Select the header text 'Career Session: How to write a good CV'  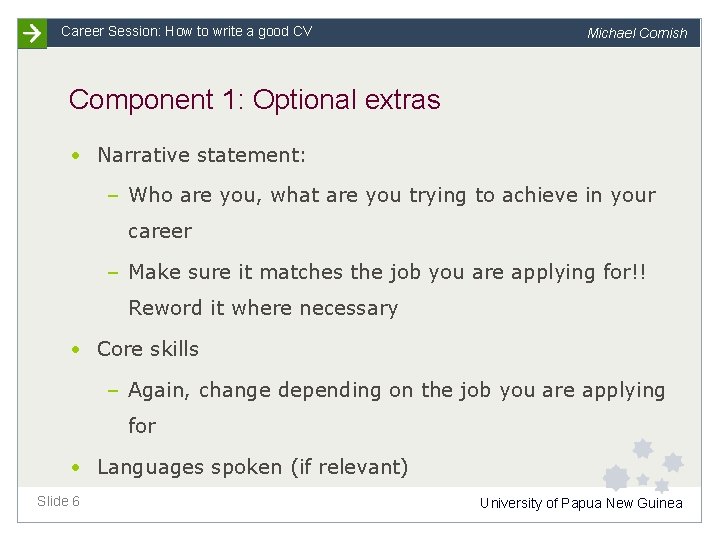point(186,31)
